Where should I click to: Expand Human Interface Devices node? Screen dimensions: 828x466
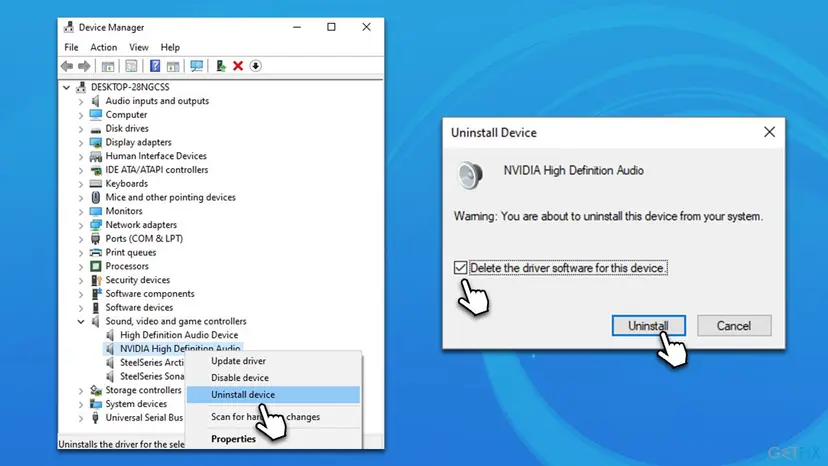pos(81,156)
